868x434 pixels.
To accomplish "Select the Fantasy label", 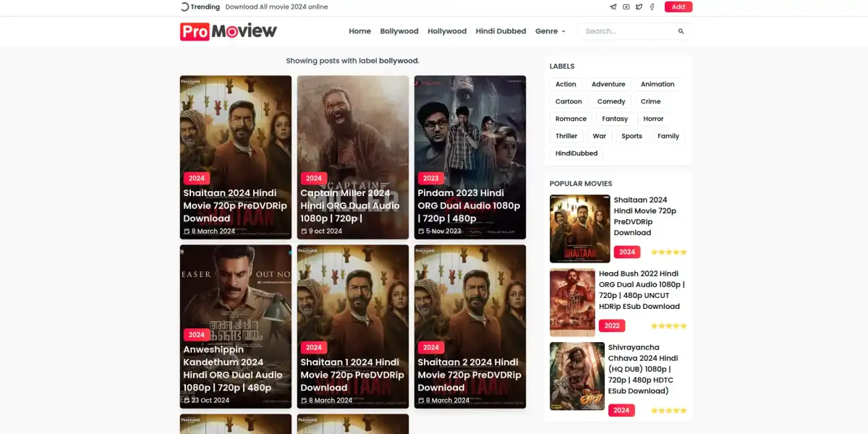I will [615, 119].
